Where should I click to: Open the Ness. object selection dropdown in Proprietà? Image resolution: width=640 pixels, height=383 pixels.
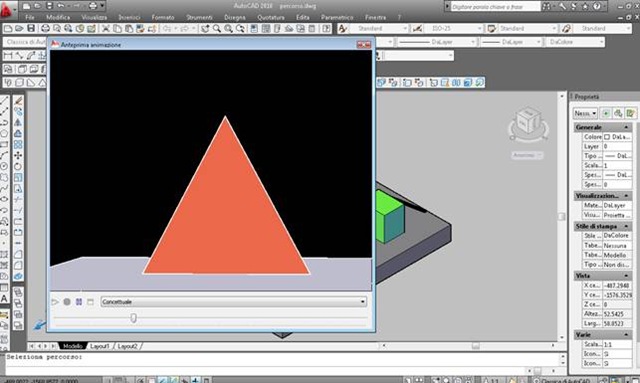(x=585, y=113)
